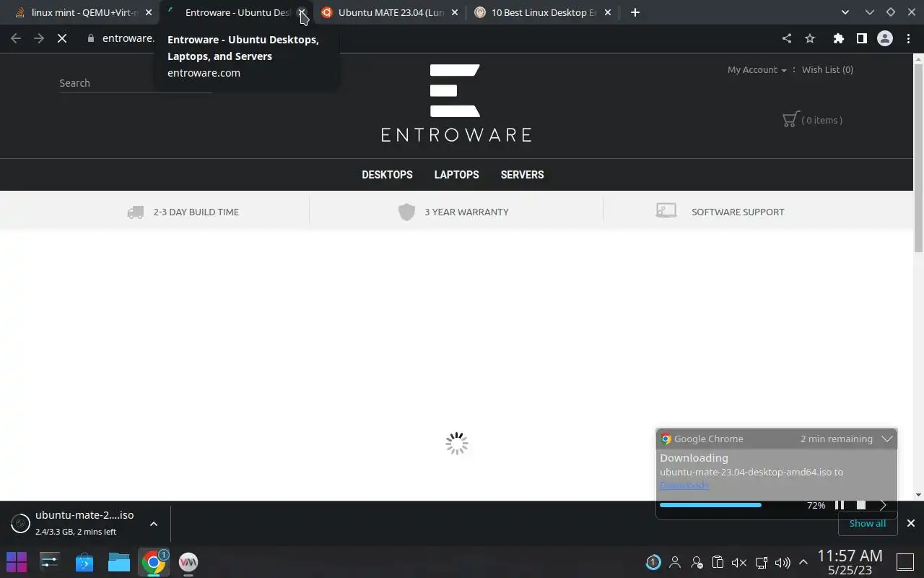Close the linux mint QEMU tab
This screenshot has height=578, width=924.
149,12
